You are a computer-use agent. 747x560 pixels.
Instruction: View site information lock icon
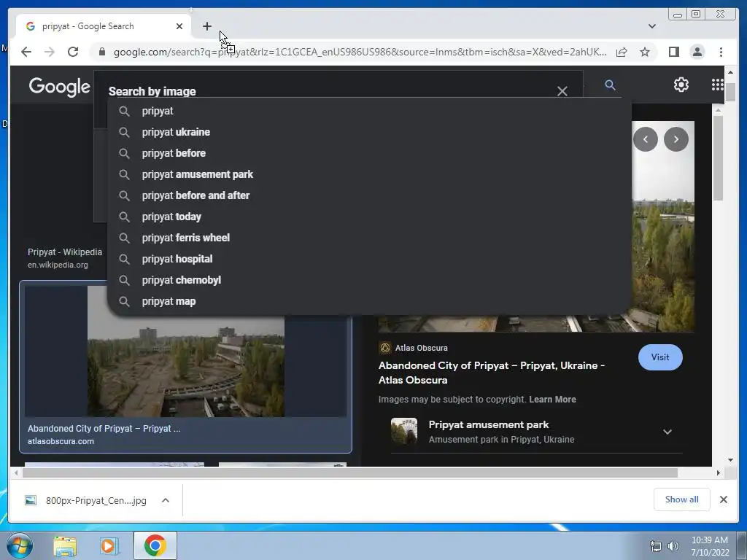[101, 52]
